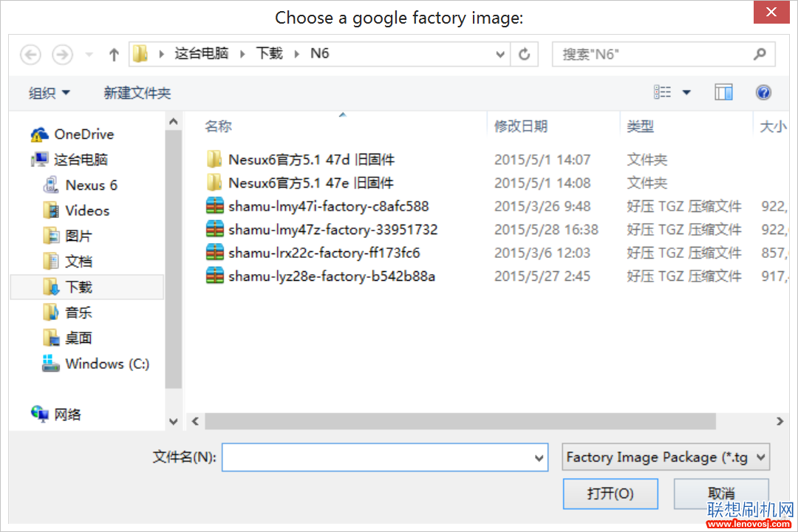Expand the 文件名 combo dropdown arrow
The image size is (798, 532).
tap(539, 457)
